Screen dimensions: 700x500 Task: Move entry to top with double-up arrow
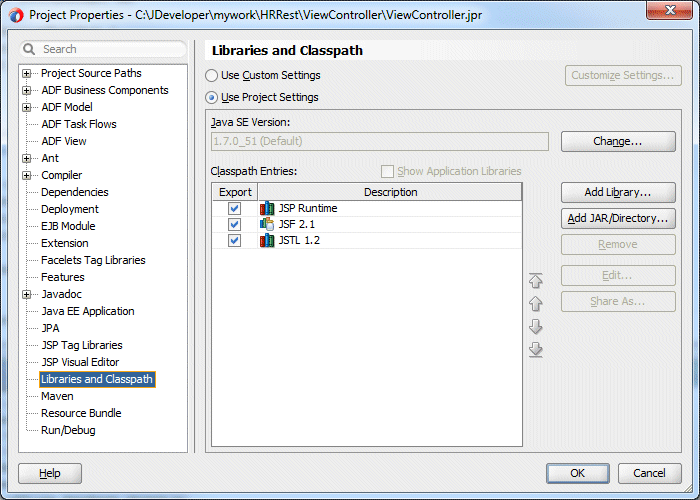(x=536, y=280)
